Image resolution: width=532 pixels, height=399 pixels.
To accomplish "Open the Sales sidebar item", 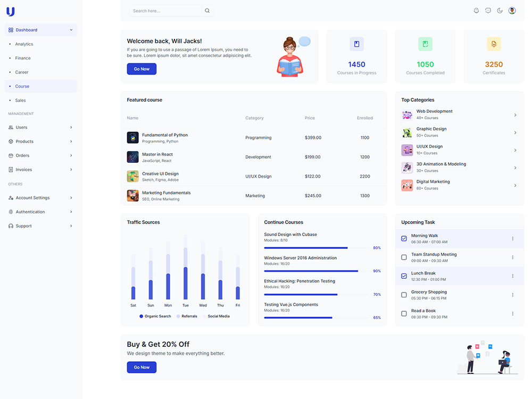I will pos(20,100).
